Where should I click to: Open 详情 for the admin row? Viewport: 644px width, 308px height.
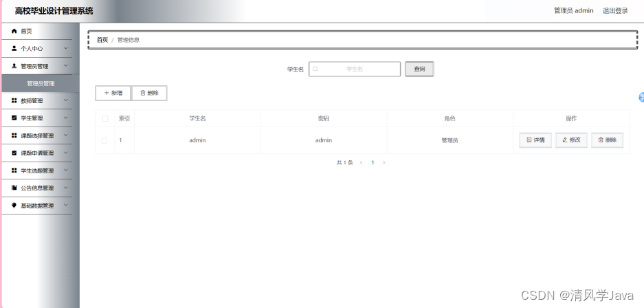click(535, 140)
